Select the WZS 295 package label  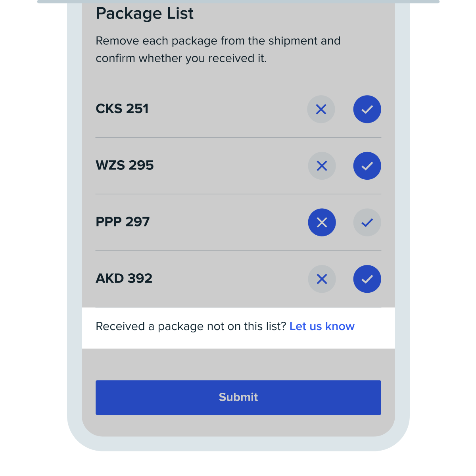coord(125,165)
